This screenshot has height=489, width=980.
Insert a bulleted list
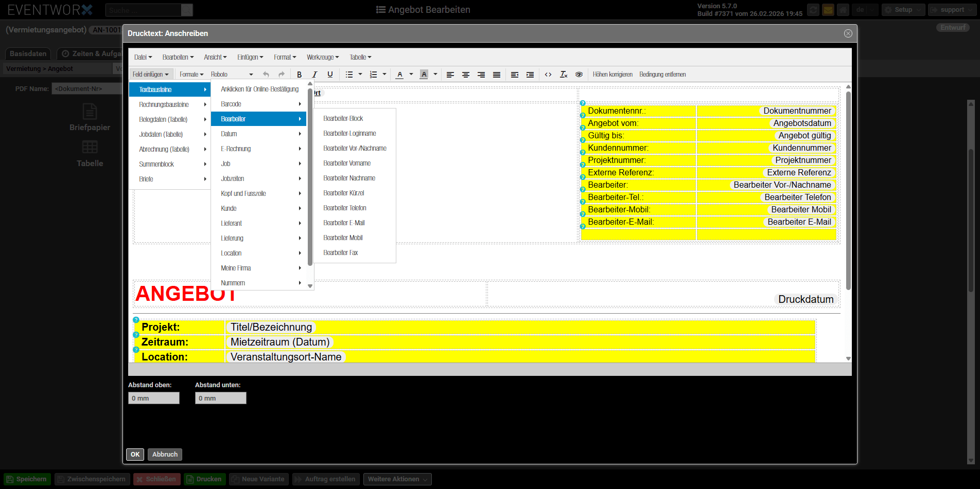(x=349, y=75)
